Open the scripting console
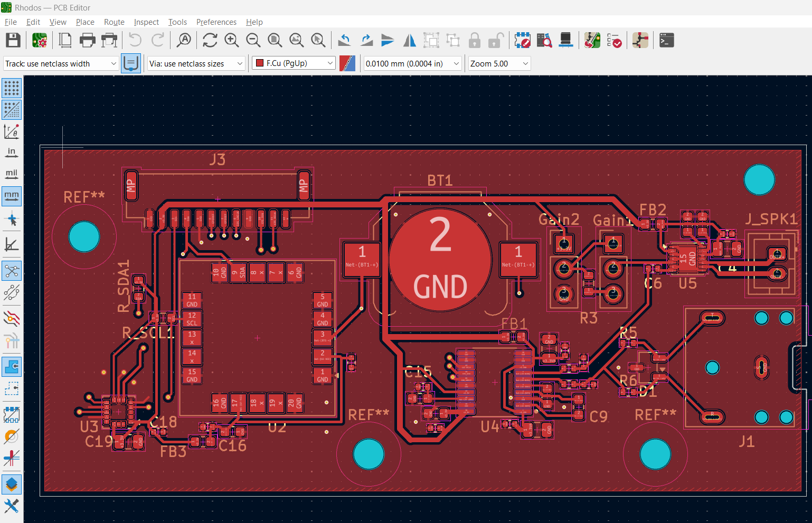Viewport: 812px width, 523px height. pyautogui.click(x=666, y=40)
